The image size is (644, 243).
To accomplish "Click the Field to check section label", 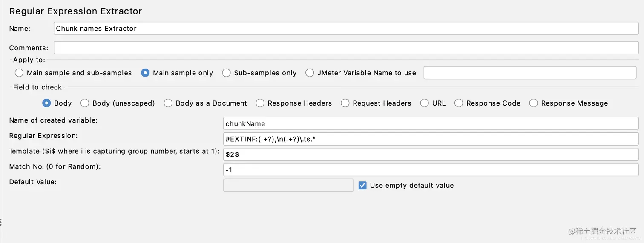I will (37, 87).
